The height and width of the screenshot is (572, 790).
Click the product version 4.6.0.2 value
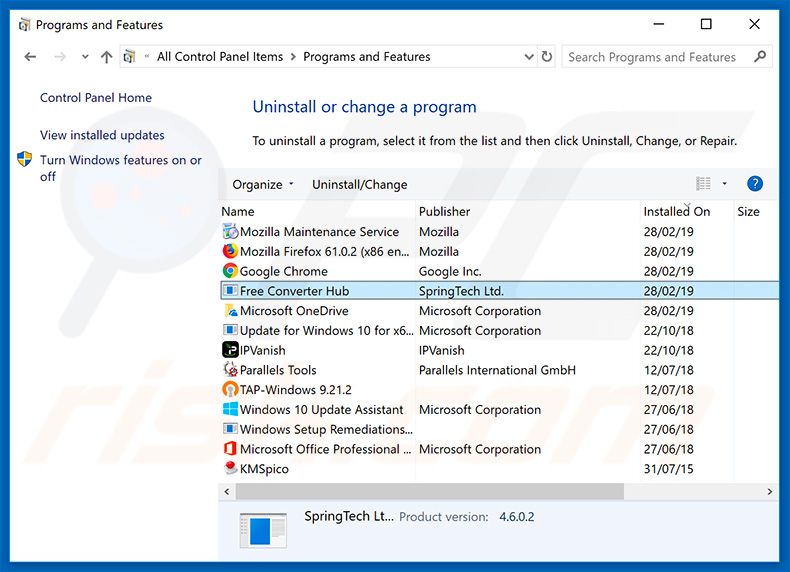[x=516, y=517]
